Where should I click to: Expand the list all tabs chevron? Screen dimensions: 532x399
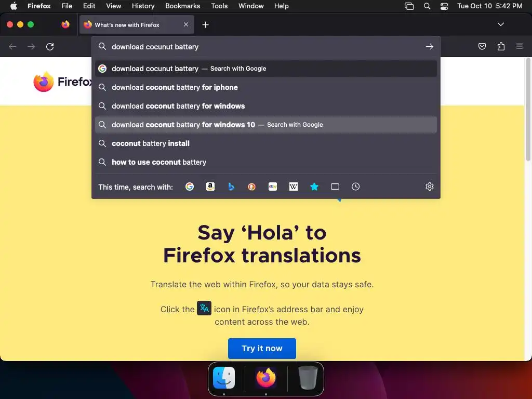tap(501, 24)
